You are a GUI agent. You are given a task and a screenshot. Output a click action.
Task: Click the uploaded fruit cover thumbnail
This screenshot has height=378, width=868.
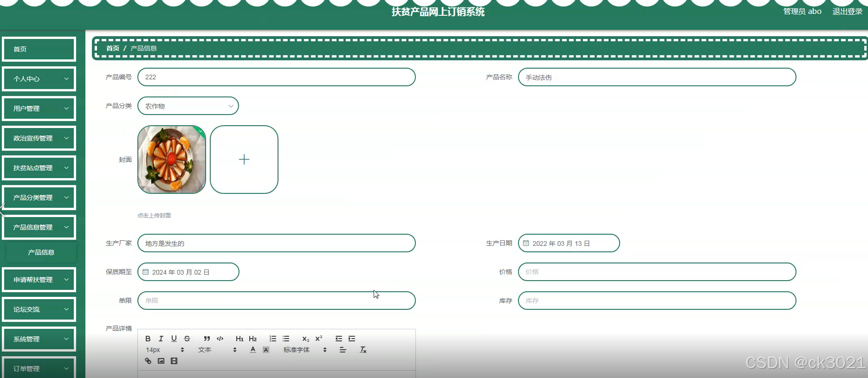point(172,160)
